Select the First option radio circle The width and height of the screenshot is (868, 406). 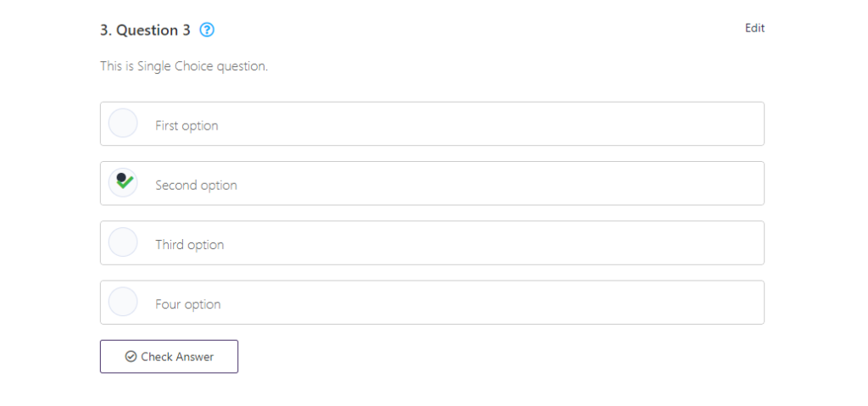(123, 124)
